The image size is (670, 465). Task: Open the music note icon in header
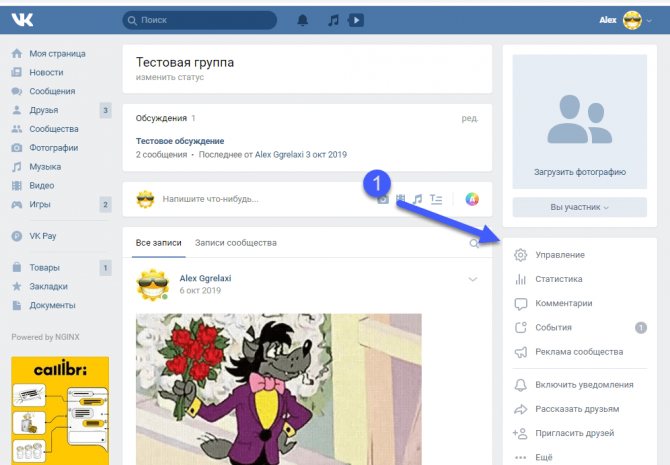click(333, 20)
